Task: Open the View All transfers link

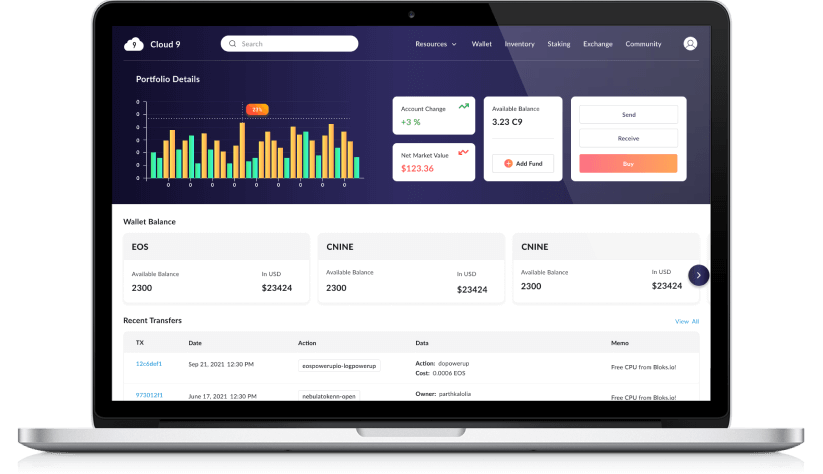Action: click(x=687, y=321)
